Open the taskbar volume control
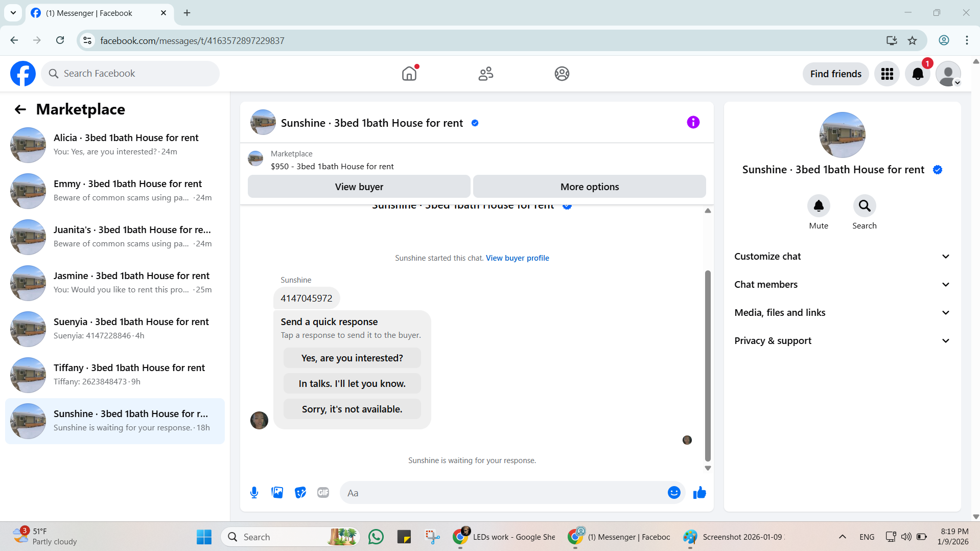 point(906,537)
